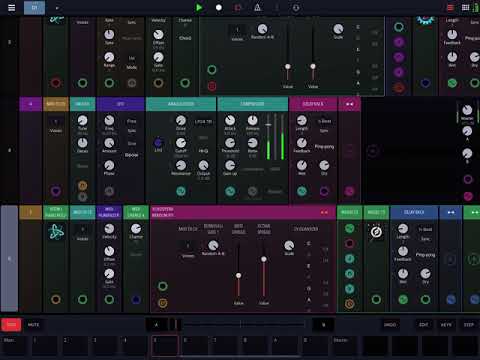Switch to the STEP tab

tap(469, 325)
